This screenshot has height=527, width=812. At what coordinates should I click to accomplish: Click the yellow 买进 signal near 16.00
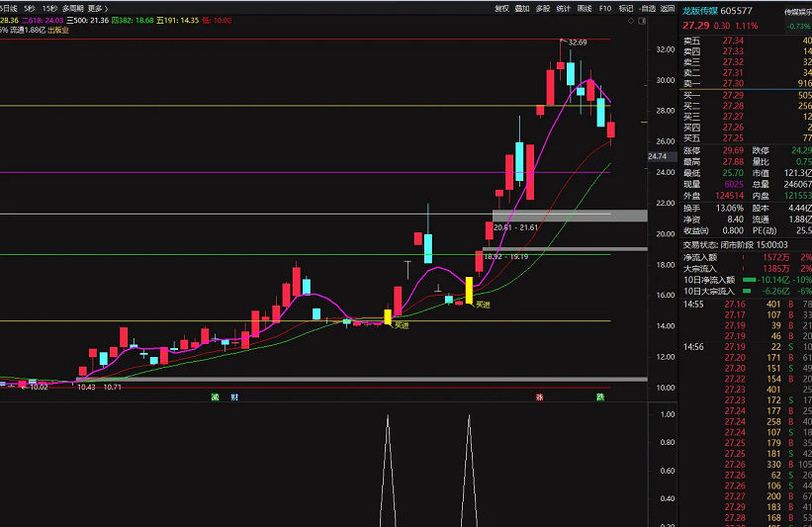[483, 305]
